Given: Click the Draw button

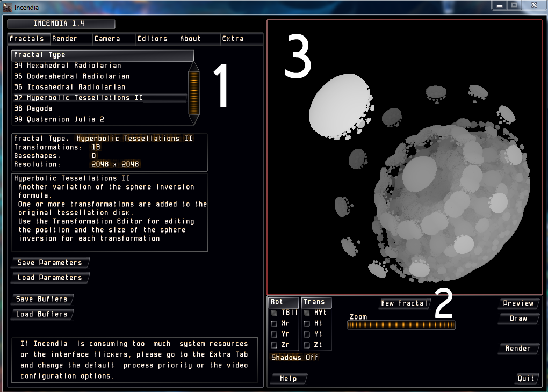Looking at the screenshot, I should pos(518,318).
